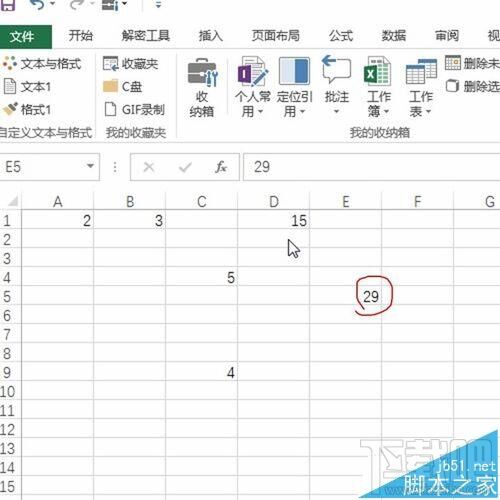Viewport: 500px width, 500px height.
Task: Click the 定位引用 icon
Action: (x=294, y=71)
